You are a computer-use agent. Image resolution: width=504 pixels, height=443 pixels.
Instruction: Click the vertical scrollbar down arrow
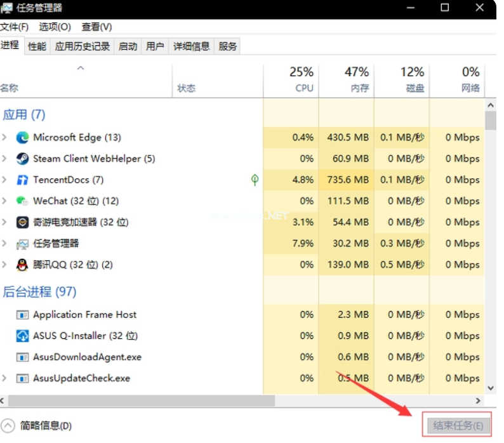[490, 387]
